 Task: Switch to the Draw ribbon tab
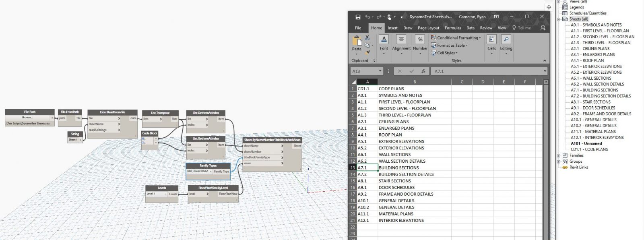(408, 28)
